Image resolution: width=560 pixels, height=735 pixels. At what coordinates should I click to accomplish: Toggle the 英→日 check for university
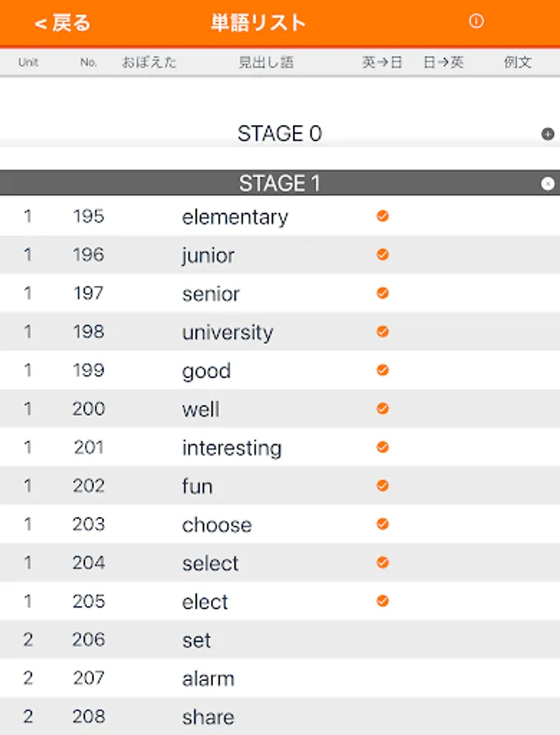tap(382, 332)
